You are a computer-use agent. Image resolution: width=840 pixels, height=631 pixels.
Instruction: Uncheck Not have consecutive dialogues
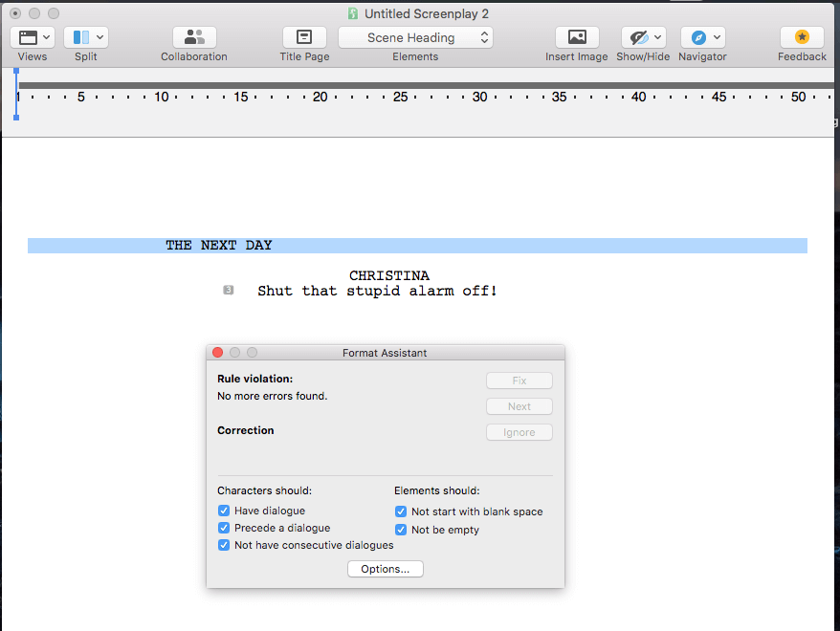point(224,545)
